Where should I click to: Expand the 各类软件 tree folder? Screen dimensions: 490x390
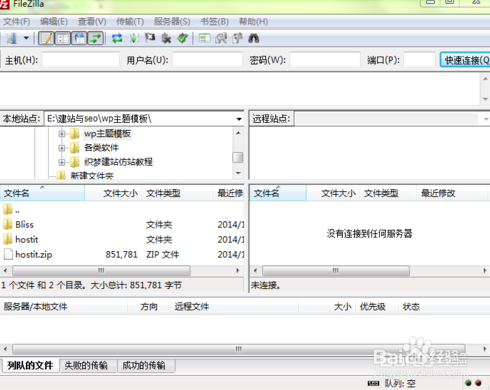[x=62, y=148]
